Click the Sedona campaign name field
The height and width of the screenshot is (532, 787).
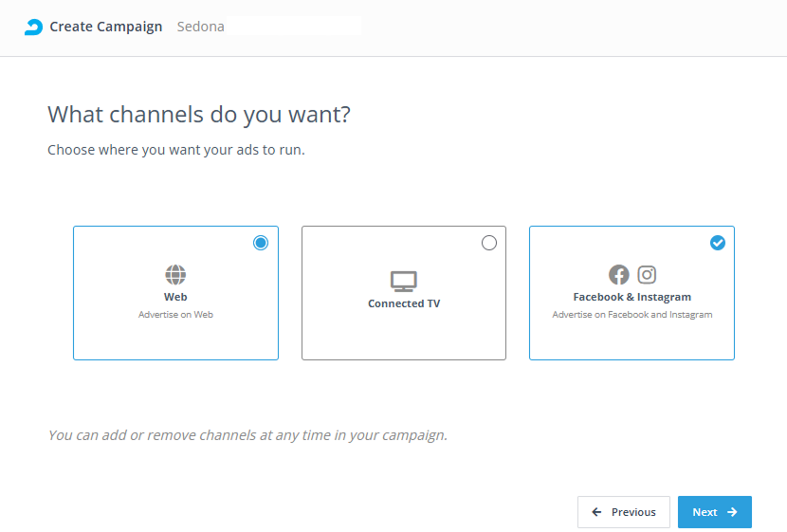[x=265, y=27]
